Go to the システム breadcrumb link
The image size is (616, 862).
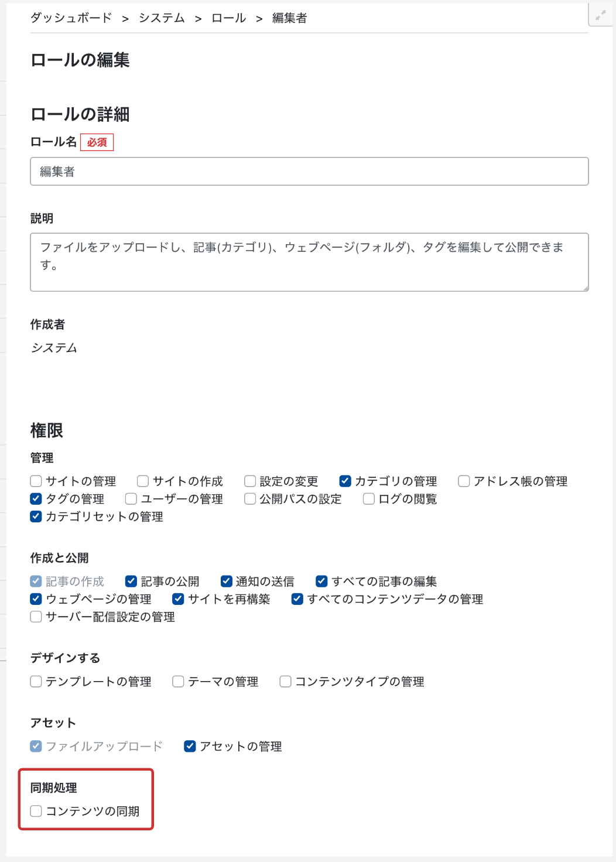pyautogui.click(x=162, y=18)
